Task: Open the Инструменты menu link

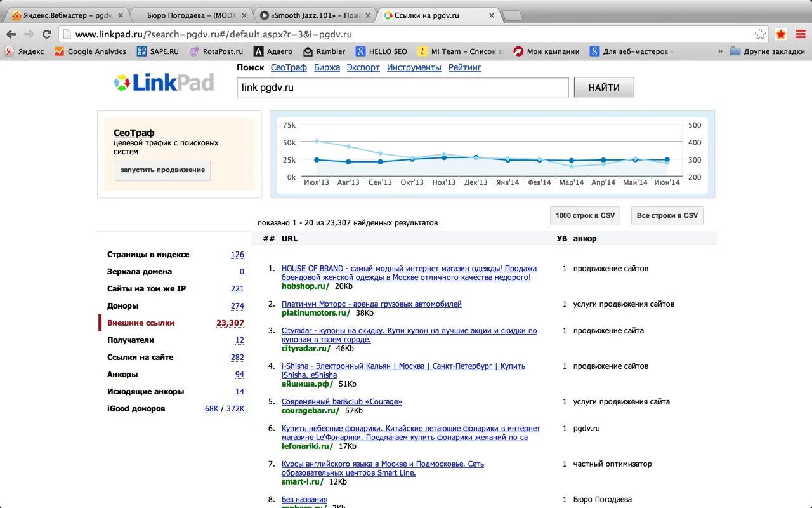Action: pos(414,67)
